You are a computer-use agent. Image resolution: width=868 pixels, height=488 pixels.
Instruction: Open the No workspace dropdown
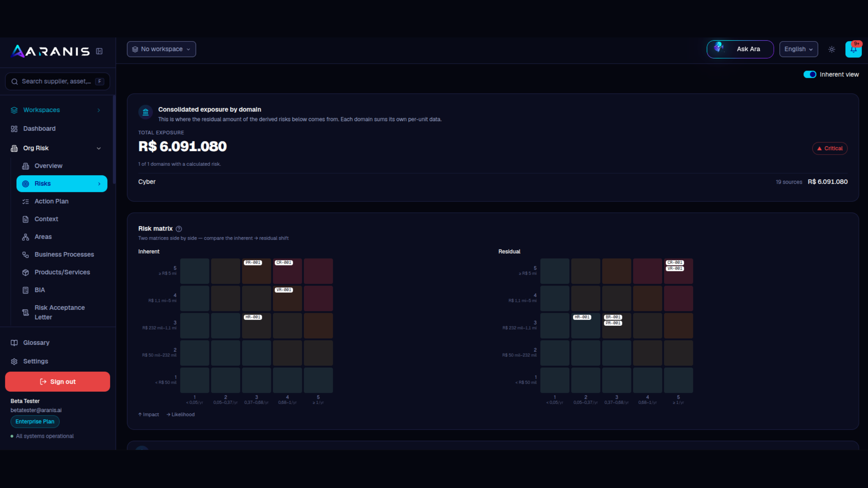(x=161, y=49)
